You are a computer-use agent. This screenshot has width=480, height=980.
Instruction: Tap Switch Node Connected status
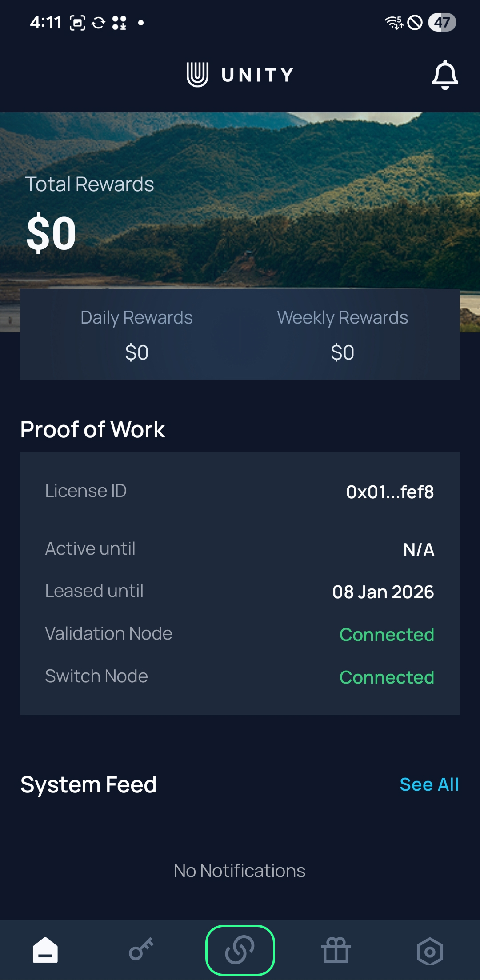coord(387,677)
